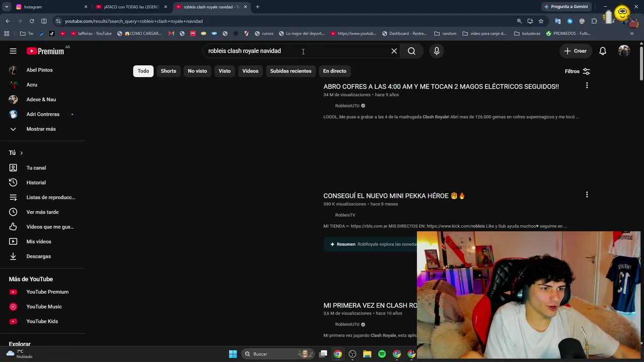Open a new browser tab
The width and height of the screenshot is (644, 362).
(x=257, y=7)
